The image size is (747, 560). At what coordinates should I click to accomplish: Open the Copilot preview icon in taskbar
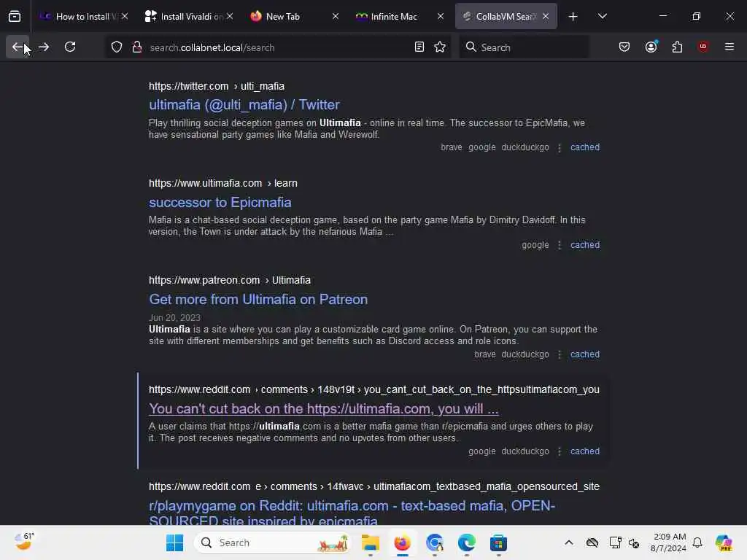[x=724, y=542]
